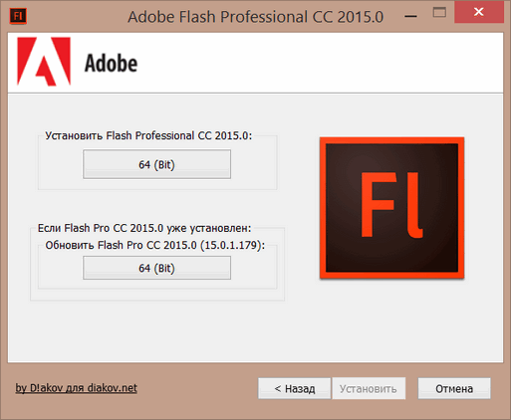
Task: Minimize the installer window
Action: click(411, 16)
